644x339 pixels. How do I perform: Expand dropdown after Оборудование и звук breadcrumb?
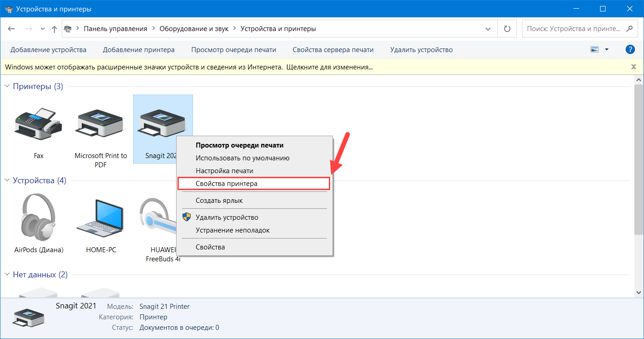pyautogui.click(x=234, y=29)
